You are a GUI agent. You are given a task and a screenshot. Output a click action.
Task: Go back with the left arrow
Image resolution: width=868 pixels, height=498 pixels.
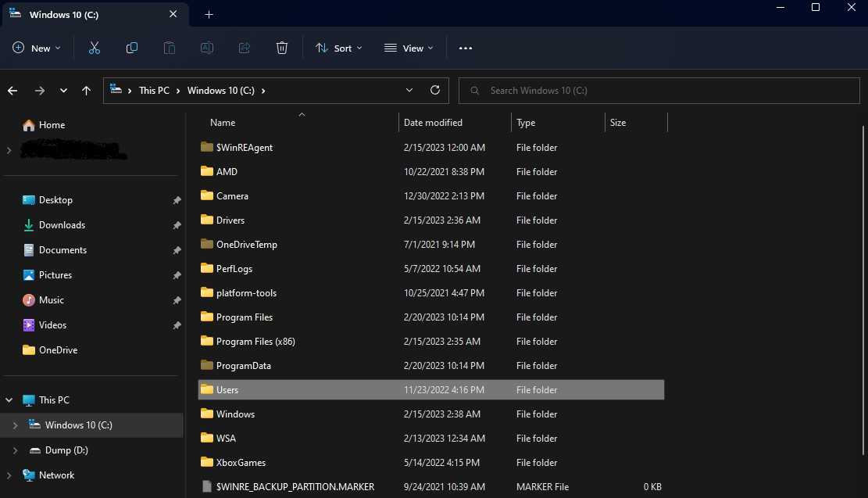(13, 90)
